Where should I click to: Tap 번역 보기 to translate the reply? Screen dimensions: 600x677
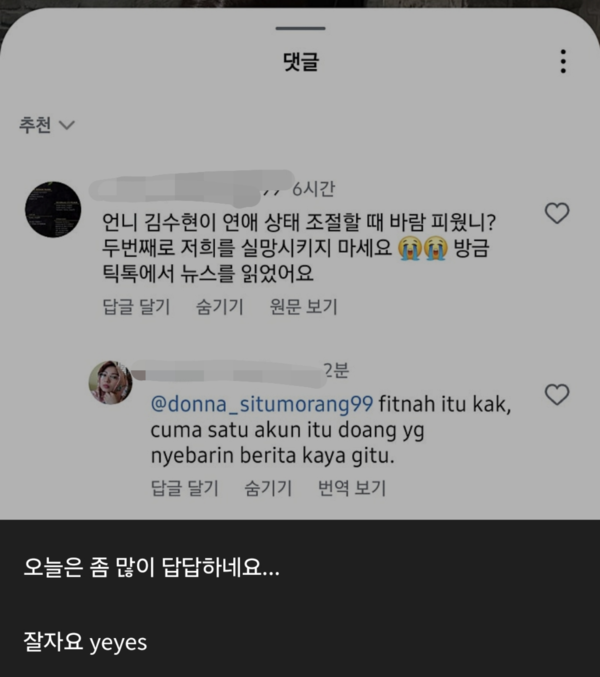click(x=352, y=488)
